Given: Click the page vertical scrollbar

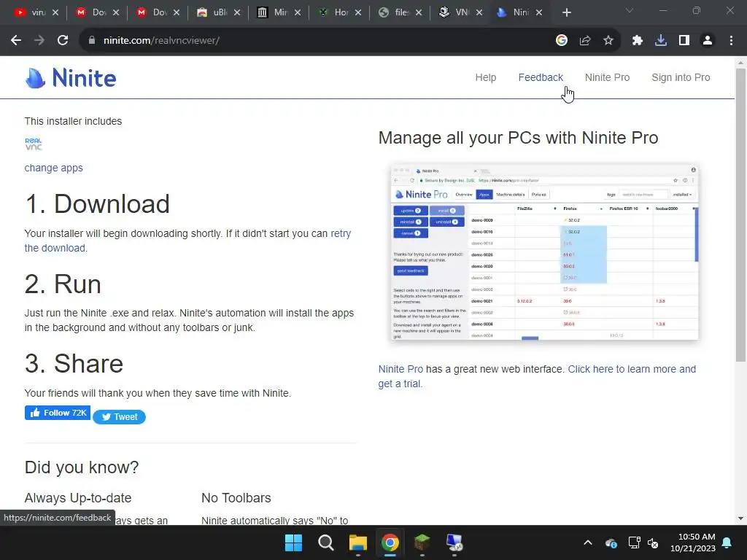Looking at the screenshot, I should pyautogui.click(x=740, y=214).
